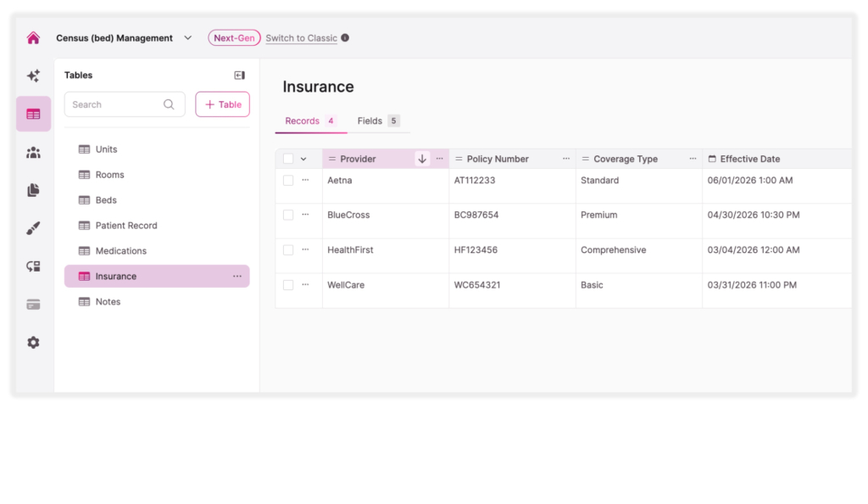
Task: Expand the chevron next to select-all checkbox
Action: 303,158
